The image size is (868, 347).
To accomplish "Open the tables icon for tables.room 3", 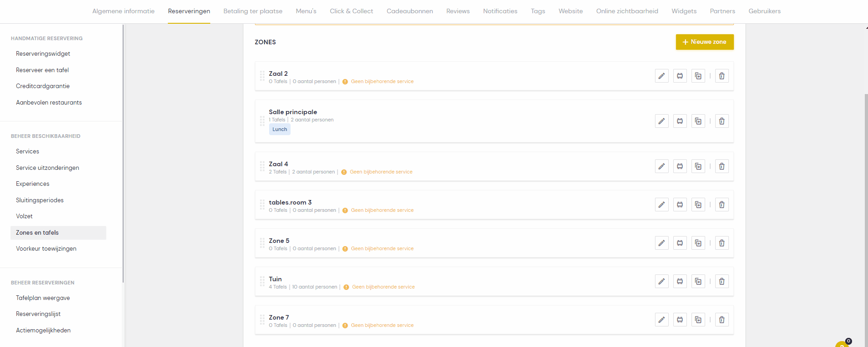I will pos(680,205).
